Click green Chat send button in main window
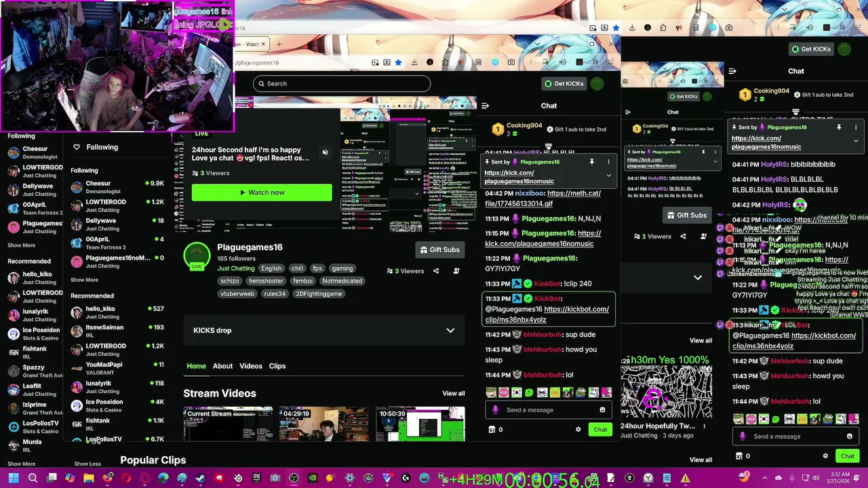Image resolution: width=868 pixels, height=488 pixels. coord(600,430)
